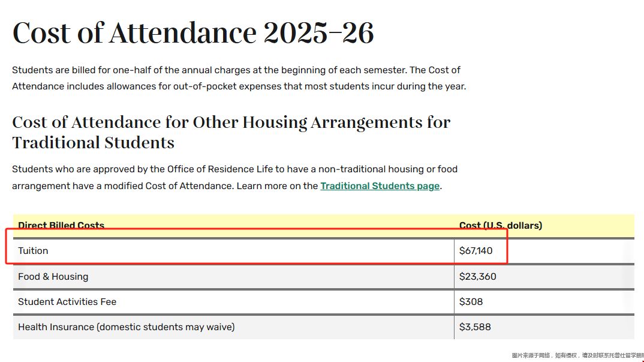Screen dimensions: 644x362
Task: Click the line mentioning out-of-pocket expenses
Action: click(239, 86)
